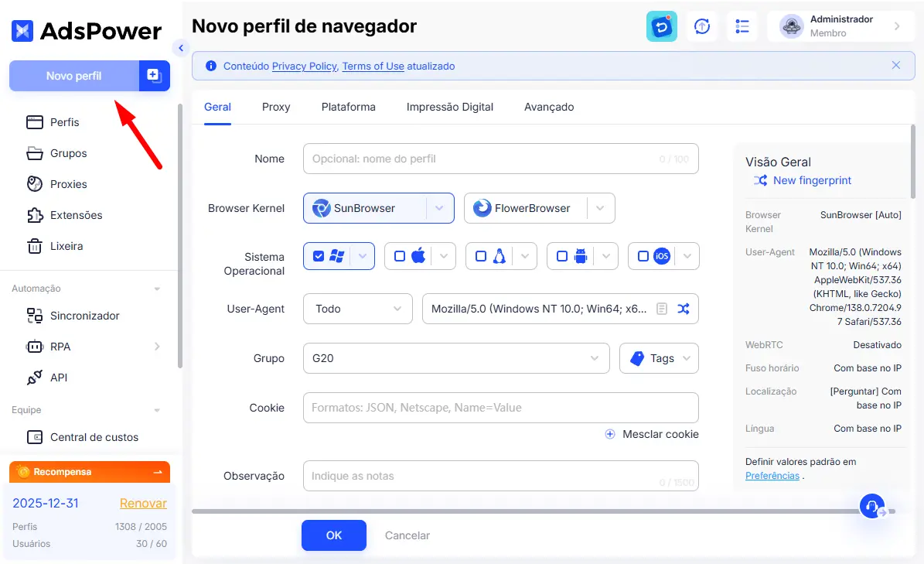924x564 pixels.
Task: Switch to the Proxy tab
Action: pos(276,107)
